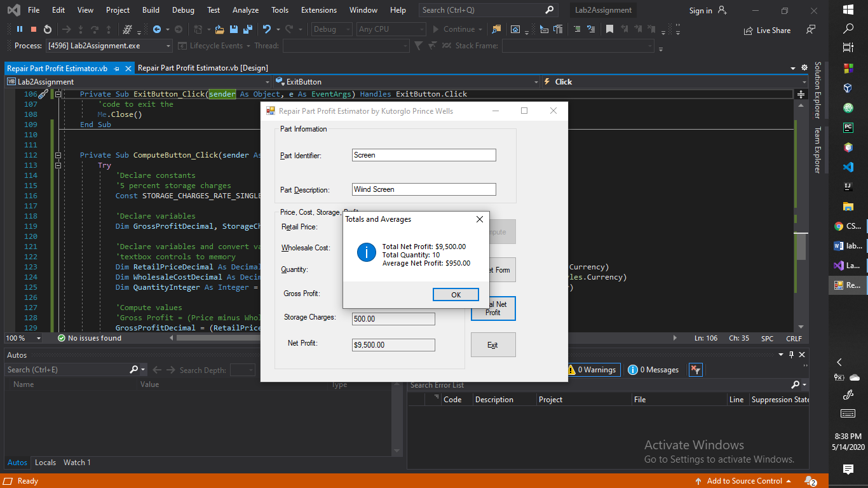This screenshot has height=488, width=868.
Task: Open the ExitButton object dropdown
Action: 407,81
